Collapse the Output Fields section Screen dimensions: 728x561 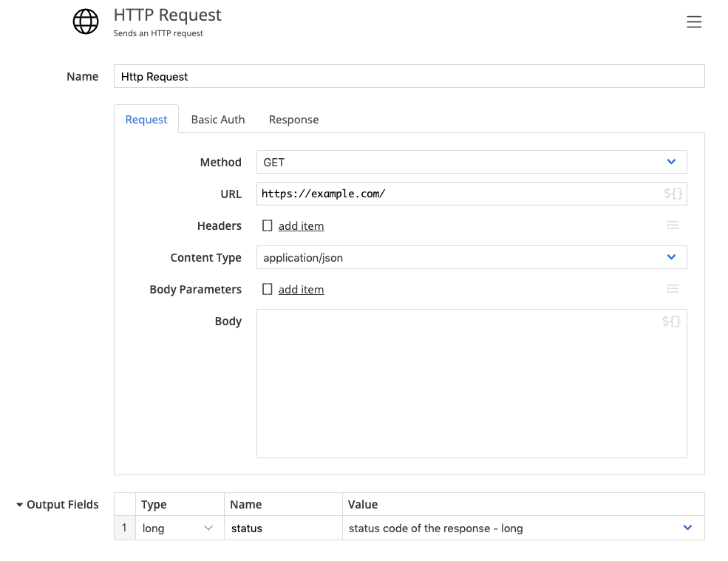click(x=19, y=505)
